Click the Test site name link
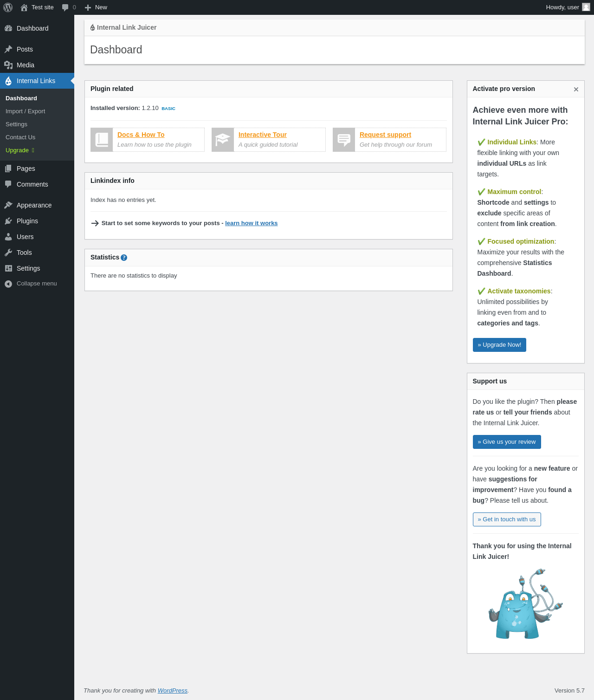The image size is (594, 700). pos(43,7)
